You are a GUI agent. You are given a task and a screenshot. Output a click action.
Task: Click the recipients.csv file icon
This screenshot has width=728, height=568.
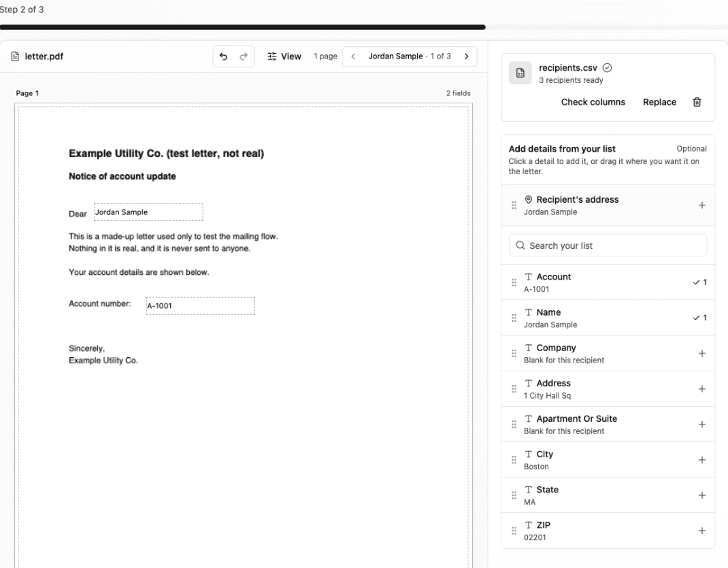520,73
